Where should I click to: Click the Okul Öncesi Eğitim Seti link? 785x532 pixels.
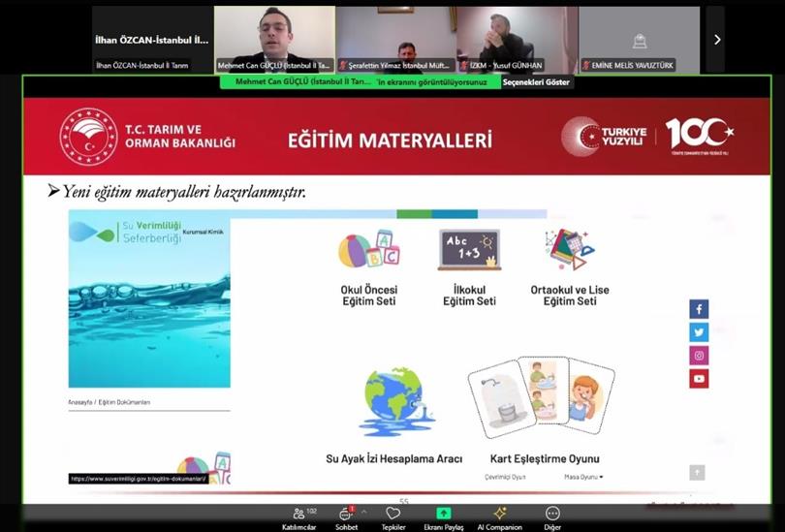pyautogui.click(x=368, y=295)
